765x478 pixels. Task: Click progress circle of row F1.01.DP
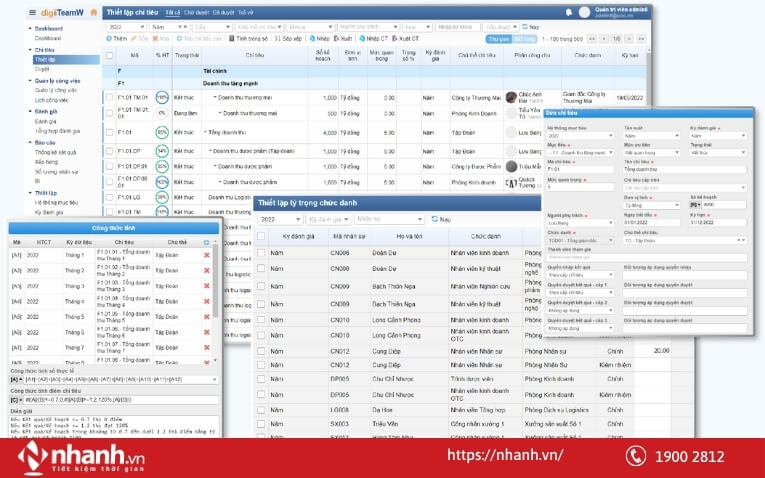point(162,151)
